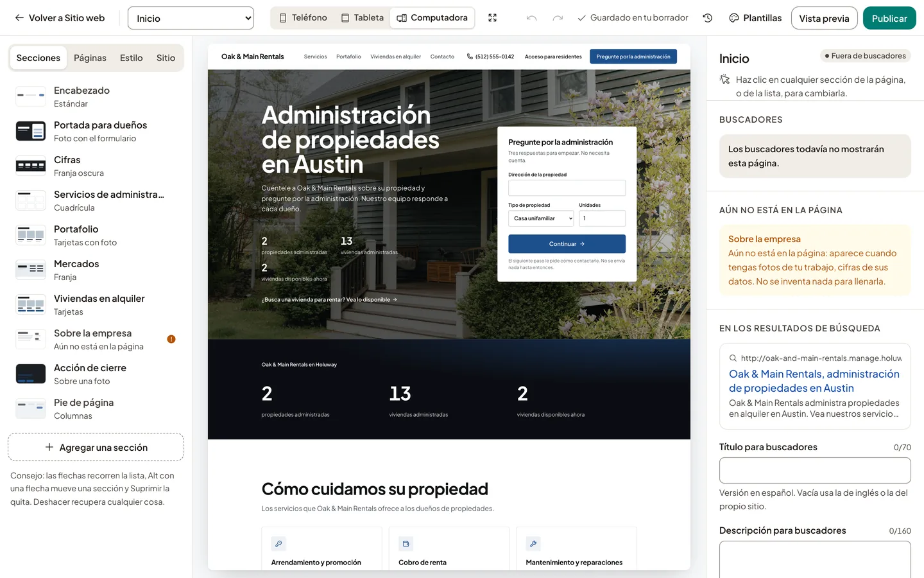
Task: Switch preview to Tableta view
Action: (362, 18)
